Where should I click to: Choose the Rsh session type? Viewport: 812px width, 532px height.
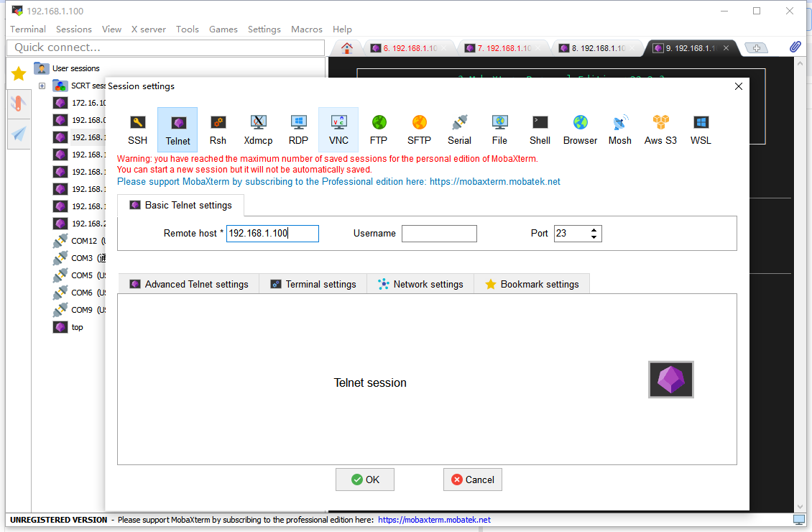click(218, 129)
